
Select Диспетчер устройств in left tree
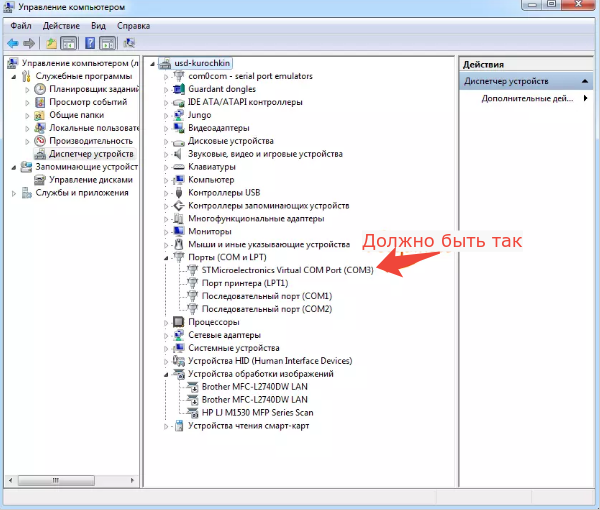91,154
